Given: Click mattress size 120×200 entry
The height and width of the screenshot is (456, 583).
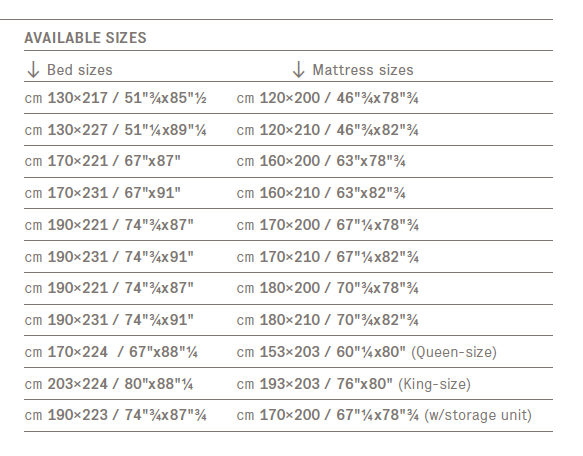Looking at the screenshot, I should pyautogui.click(x=328, y=98).
